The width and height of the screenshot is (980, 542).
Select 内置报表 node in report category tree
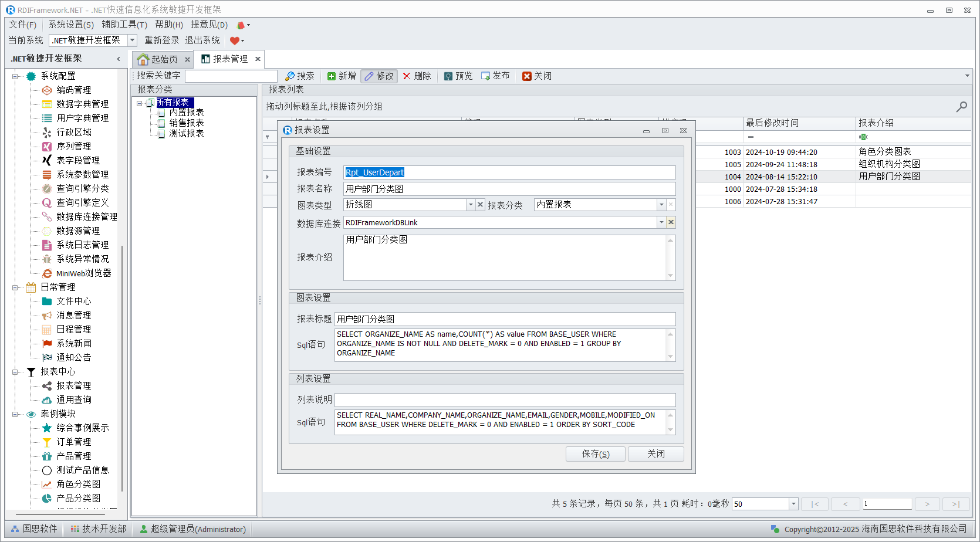pyautogui.click(x=186, y=113)
